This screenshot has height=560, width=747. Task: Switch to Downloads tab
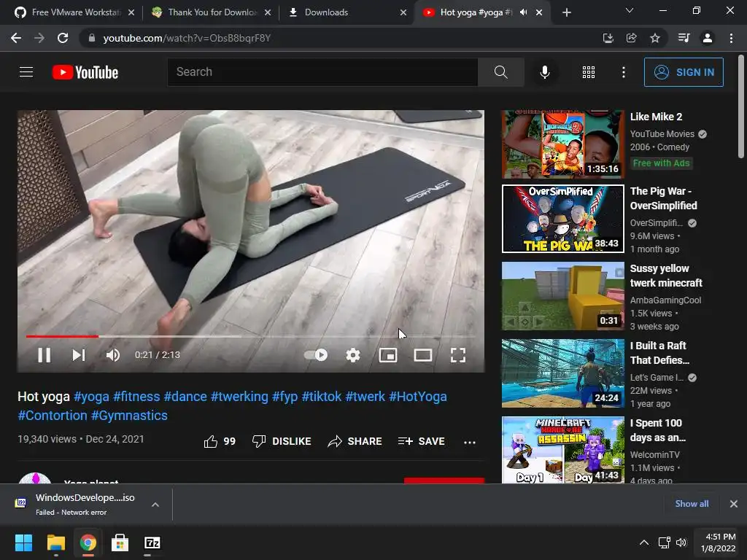tap(347, 12)
